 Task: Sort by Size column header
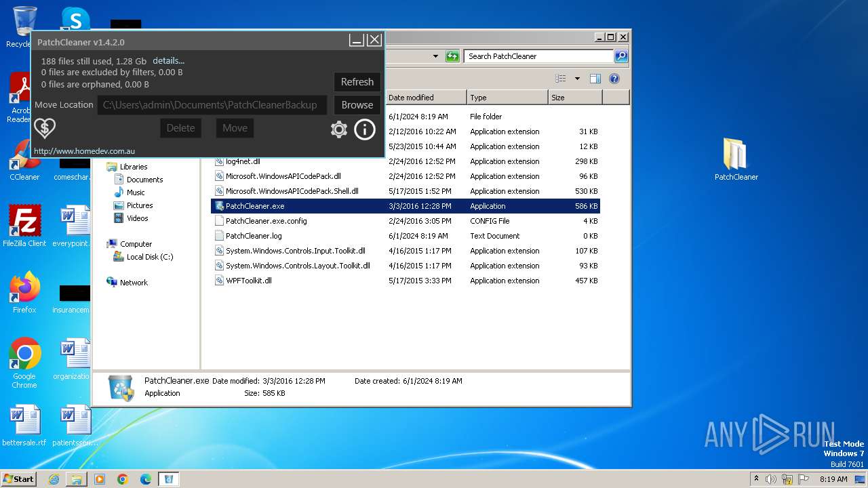[575, 98]
